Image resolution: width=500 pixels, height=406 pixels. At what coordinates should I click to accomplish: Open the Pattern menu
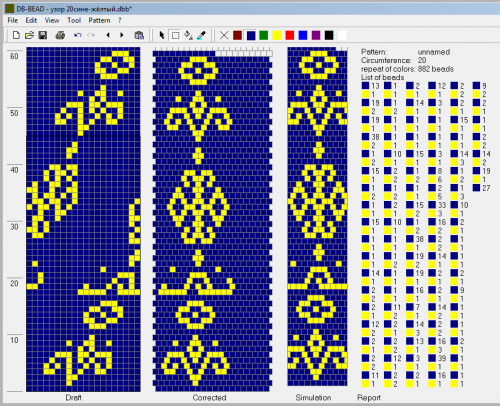99,20
